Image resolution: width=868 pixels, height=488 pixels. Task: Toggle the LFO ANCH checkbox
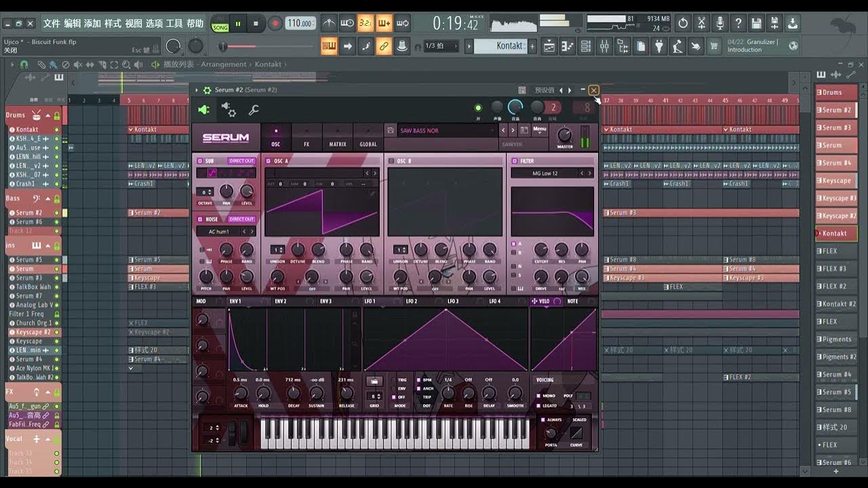(x=419, y=388)
